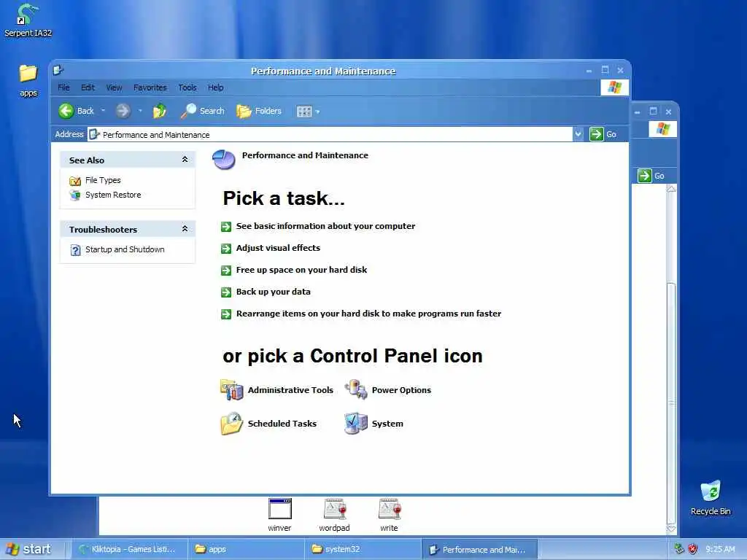The image size is (747, 560).
Task: Go back with the green Back arrow
Action: 66,111
